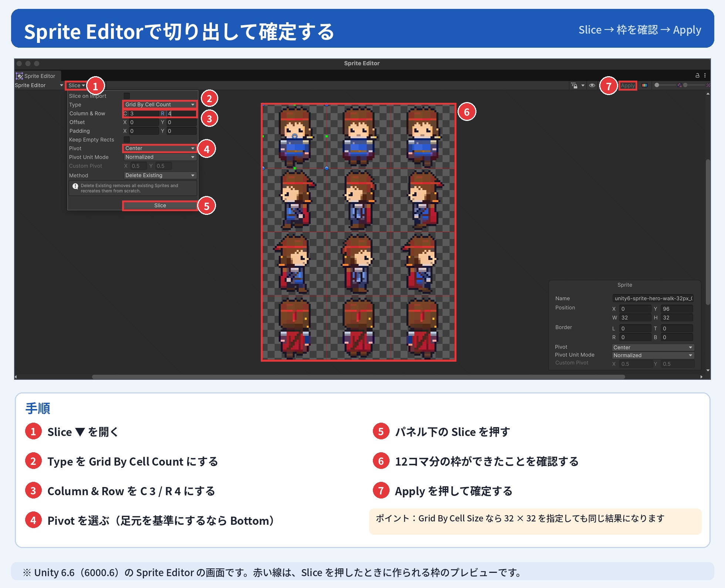Screen dimensions: 725x588
Task: Click the Column count field C
Action: coord(144,114)
